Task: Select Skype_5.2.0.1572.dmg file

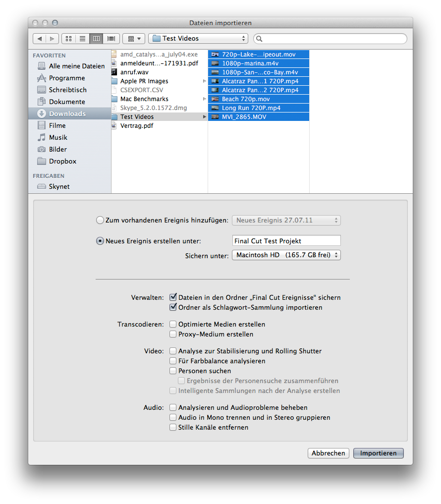Action: [159, 108]
